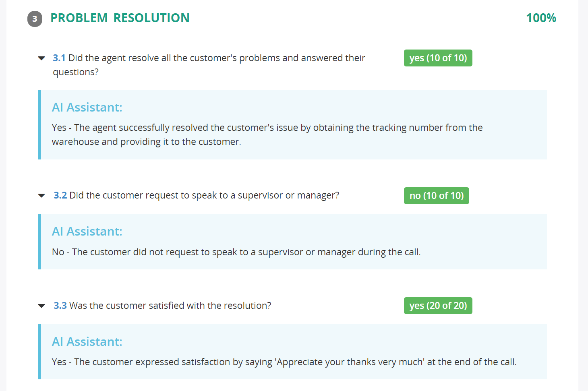Click the supervisor request explanation text

pyautogui.click(x=236, y=252)
